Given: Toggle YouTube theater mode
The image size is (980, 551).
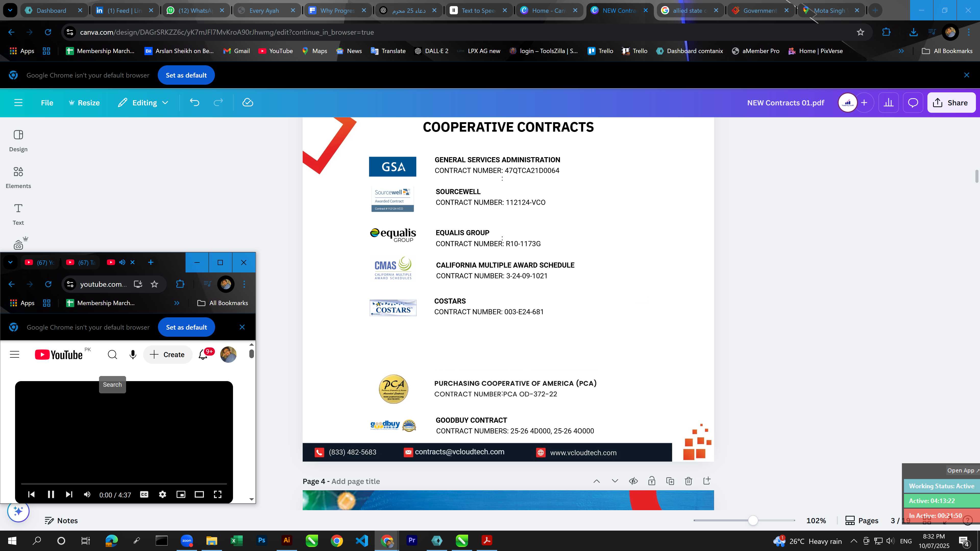Looking at the screenshot, I should (x=199, y=494).
